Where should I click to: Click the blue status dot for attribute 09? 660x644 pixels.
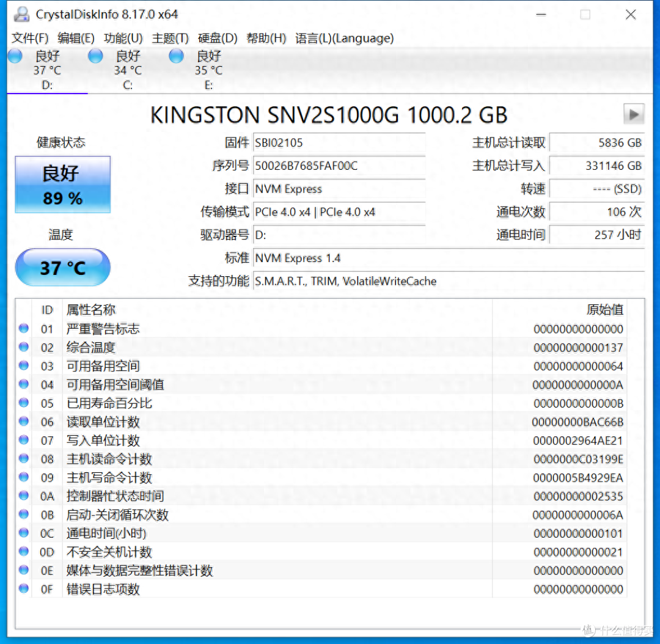24,477
